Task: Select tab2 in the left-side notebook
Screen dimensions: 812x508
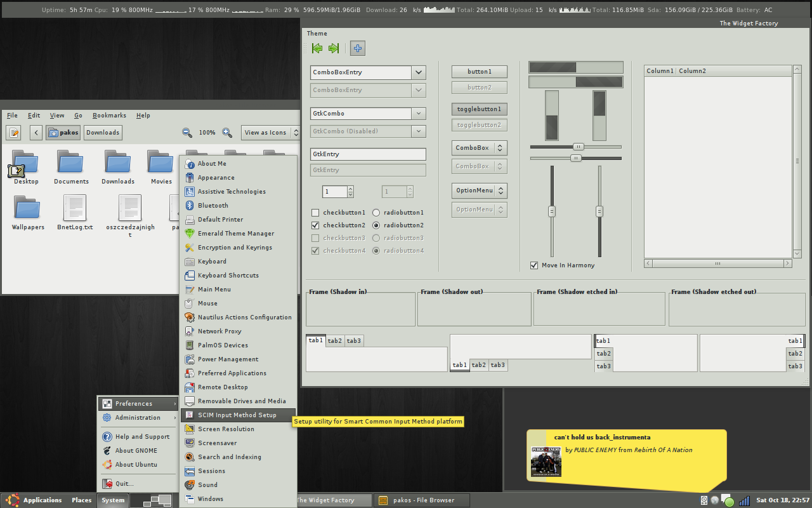Action: pyautogui.click(x=604, y=354)
